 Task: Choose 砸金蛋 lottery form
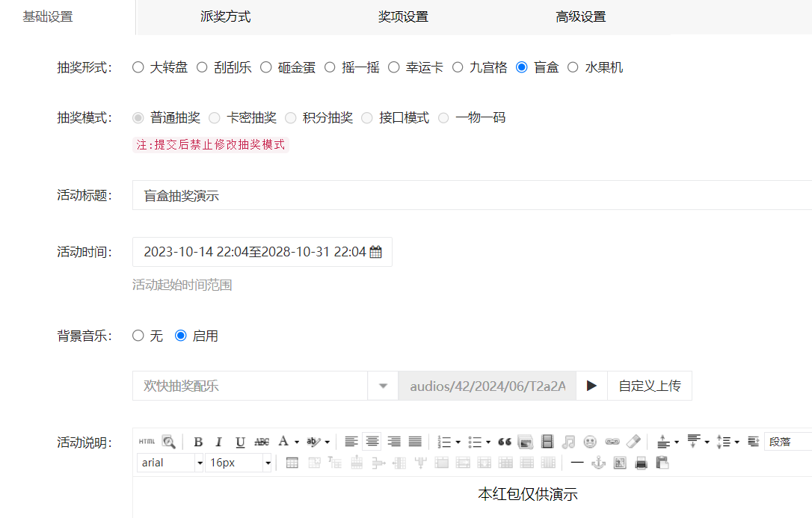pos(265,67)
